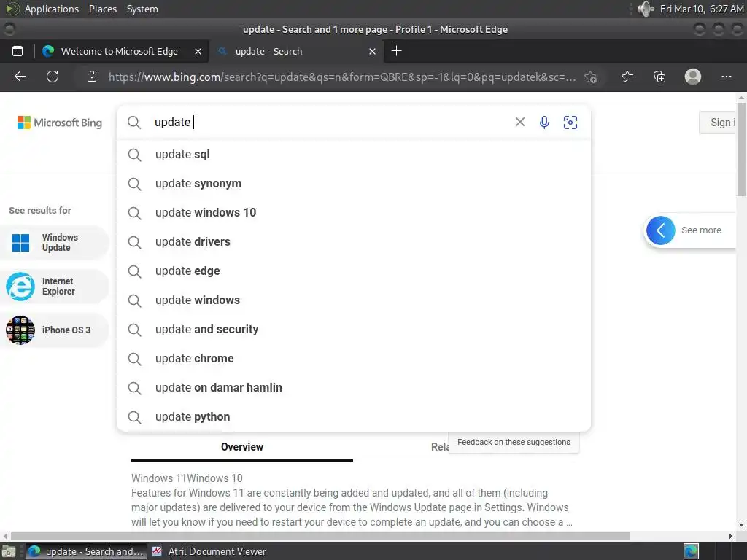Choose suggestion 'update windows 10'

354,213
